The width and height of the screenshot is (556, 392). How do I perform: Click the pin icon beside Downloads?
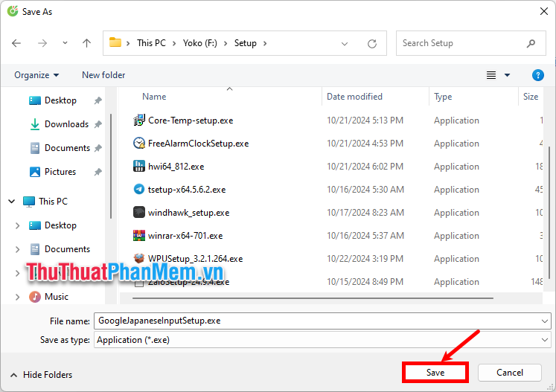(x=98, y=124)
